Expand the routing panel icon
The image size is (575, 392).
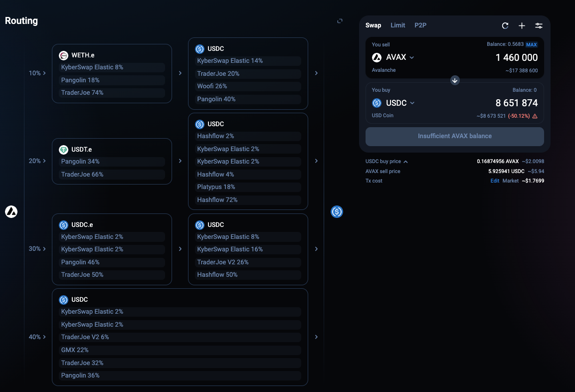tap(340, 21)
